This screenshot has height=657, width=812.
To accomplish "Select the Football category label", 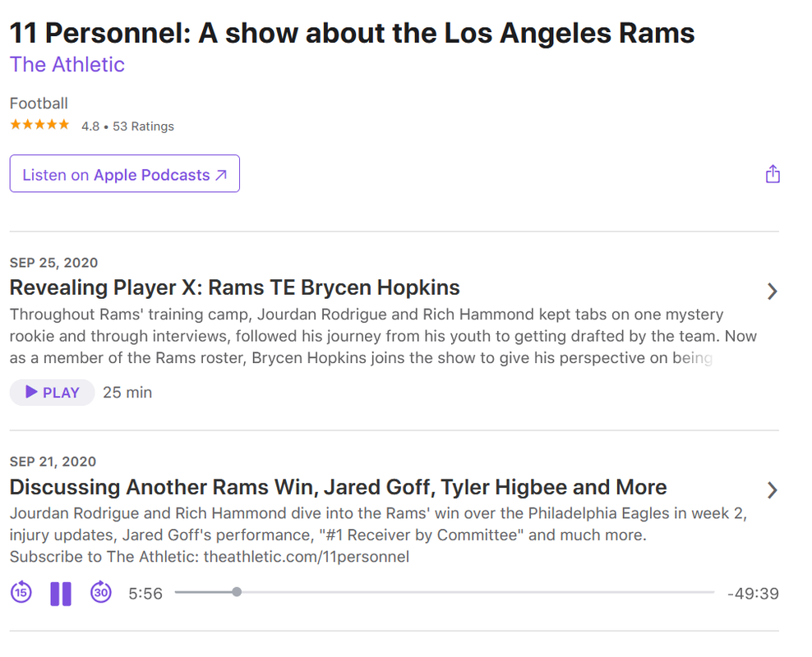I will (x=39, y=103).
